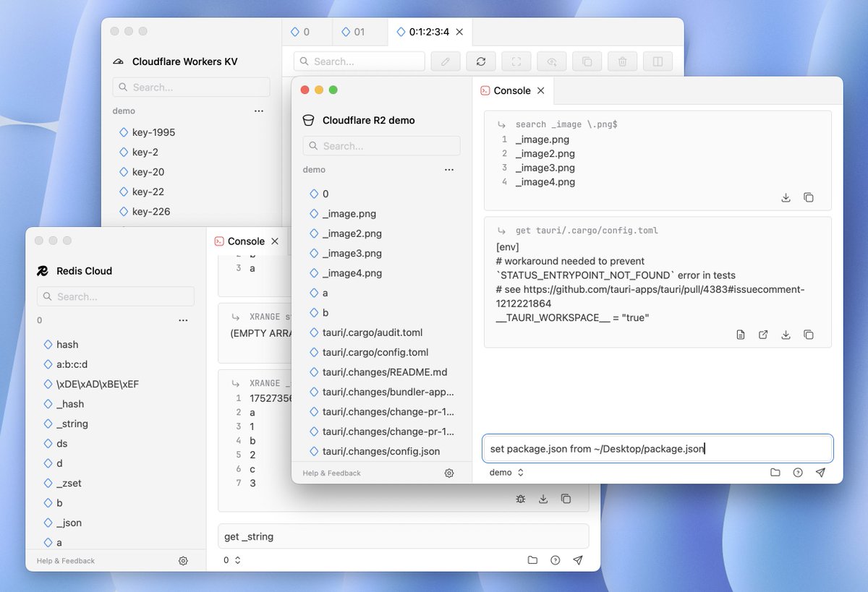Click Help & Feedback in Cloudflare R2 window
Screen dimensions: 868x592
[x=331, y=473]
